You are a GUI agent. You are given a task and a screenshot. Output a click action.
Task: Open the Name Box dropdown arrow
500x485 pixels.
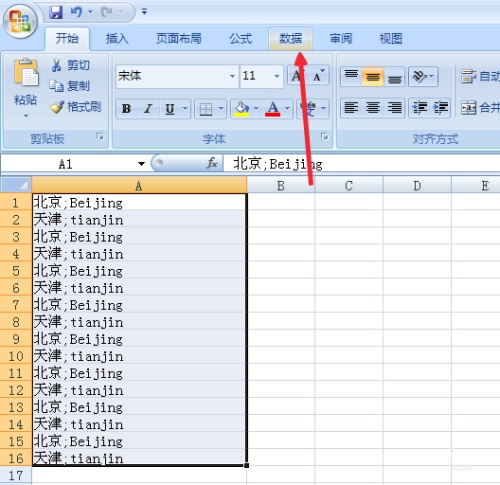[x=141, y=164]
